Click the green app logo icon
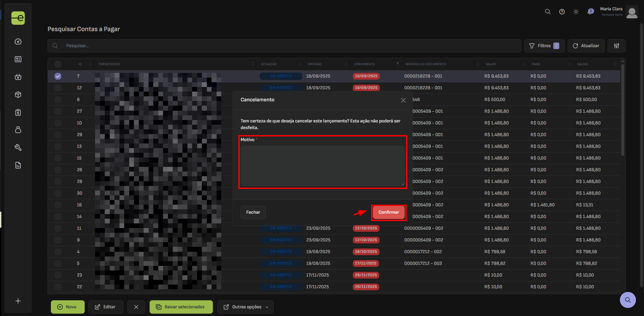The width and height of the screenshot is (644, 316). [18, 18]
